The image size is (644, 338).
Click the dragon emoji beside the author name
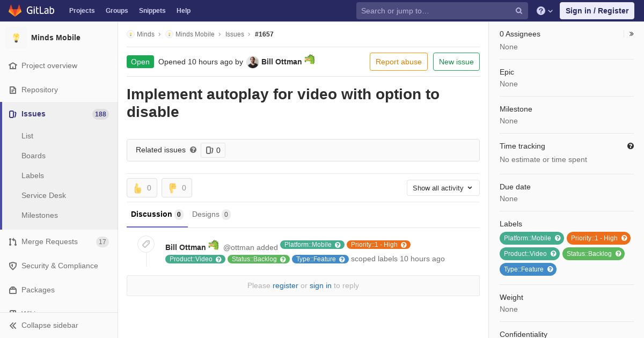[x=310, y=60]
